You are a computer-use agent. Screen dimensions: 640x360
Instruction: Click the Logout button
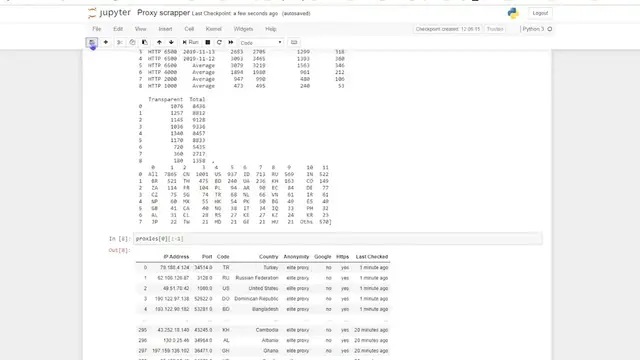540,13
